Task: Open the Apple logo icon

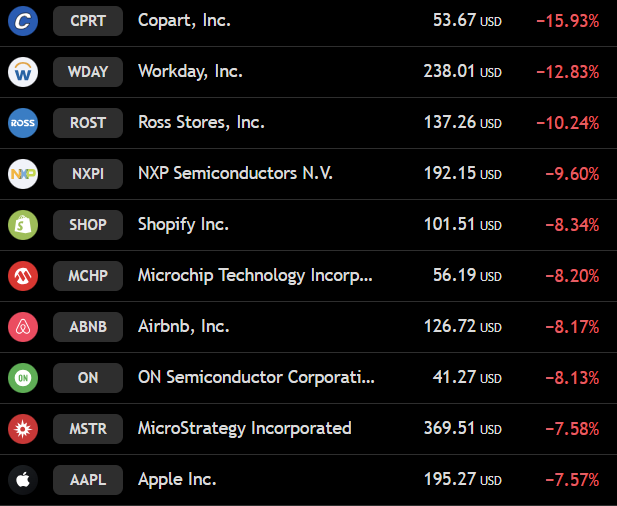Action: (23, 480)
